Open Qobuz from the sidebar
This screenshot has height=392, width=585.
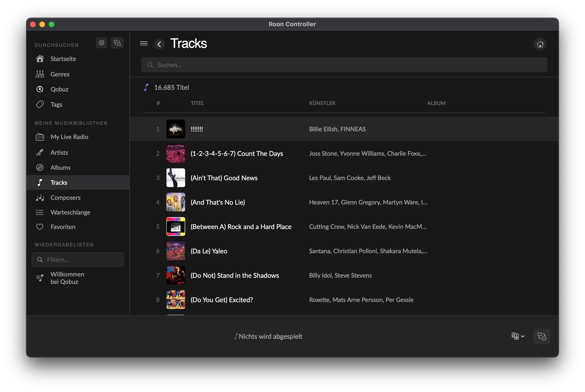(59, 89)
